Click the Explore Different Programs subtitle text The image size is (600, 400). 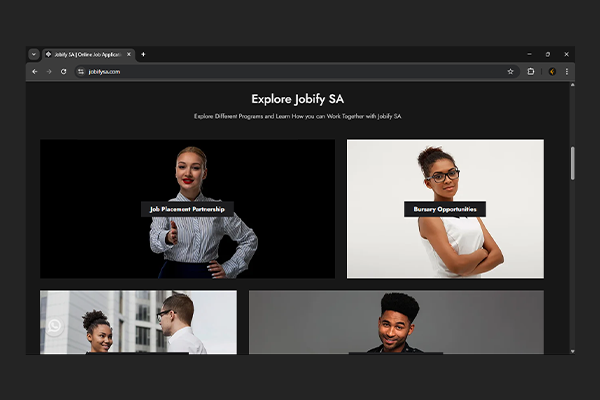[x=298, y=116]
